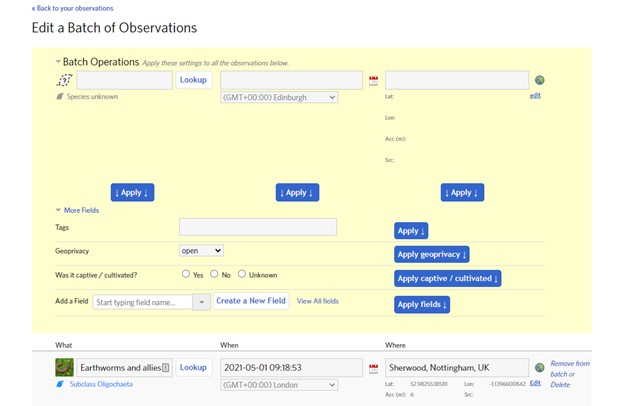The image size is (624, 406).
Task: Click the batch location globe icon
Action: click(x=540, y=80)
